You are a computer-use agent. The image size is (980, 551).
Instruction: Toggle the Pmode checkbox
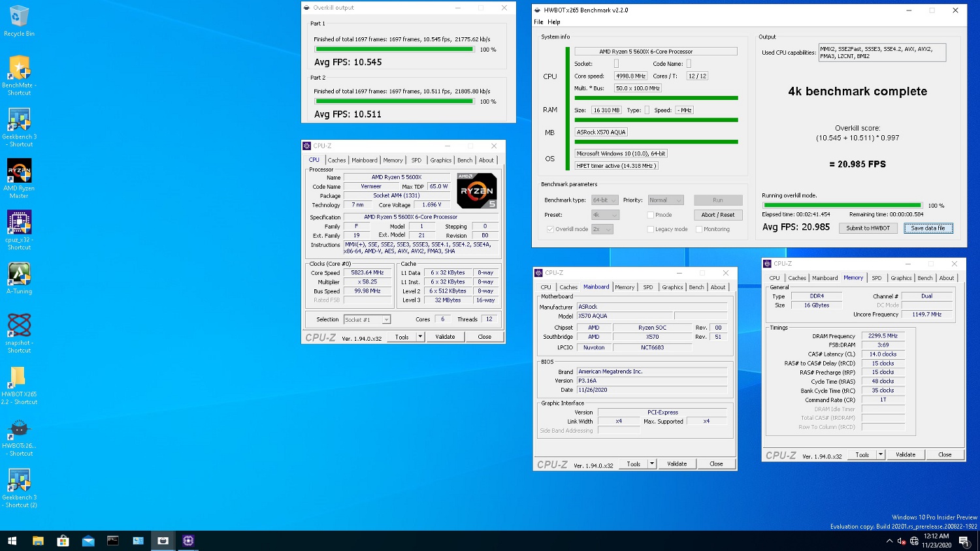click(x=650, y=215)
